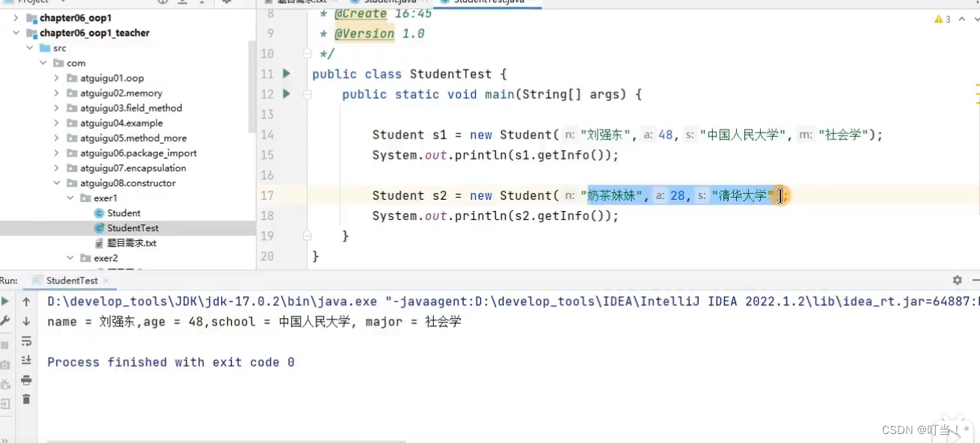Click the "中国人民大学" string in line 14
980x443 pixels.
coord(742,135)
